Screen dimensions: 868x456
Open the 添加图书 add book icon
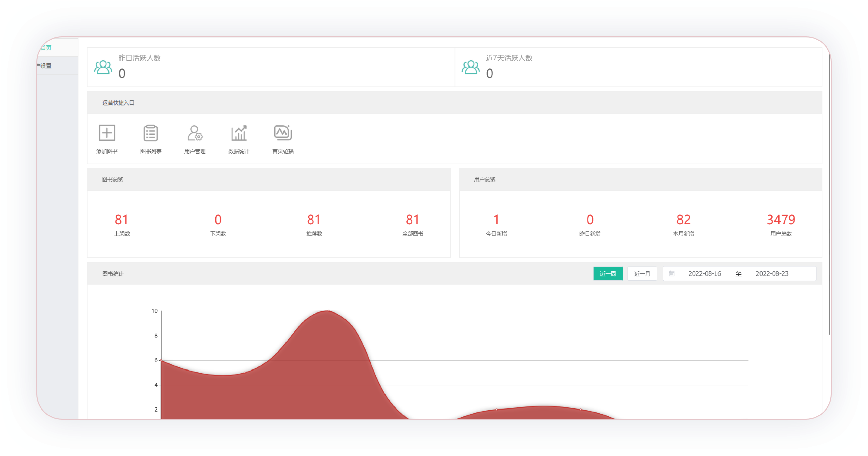point(107,133)
